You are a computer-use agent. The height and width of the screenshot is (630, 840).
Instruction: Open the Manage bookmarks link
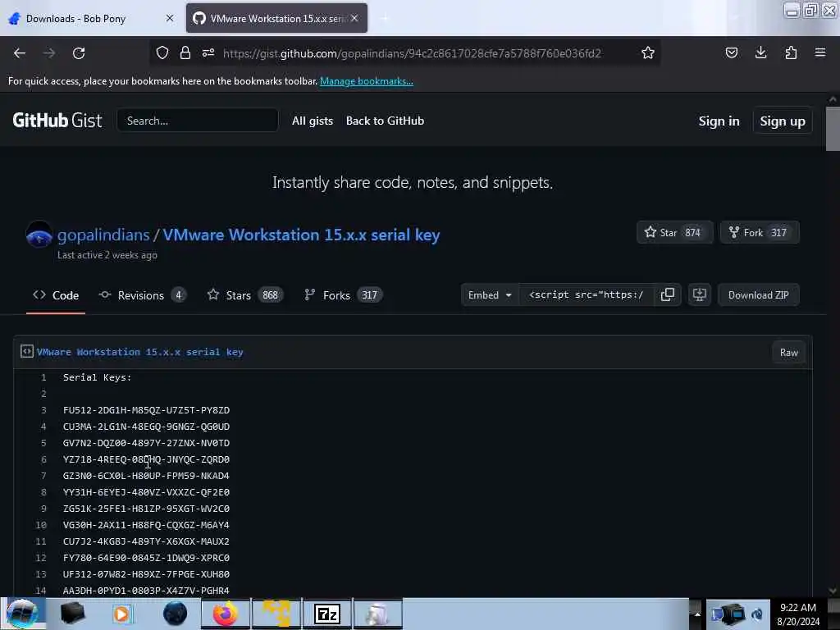(x=367, y=81)
